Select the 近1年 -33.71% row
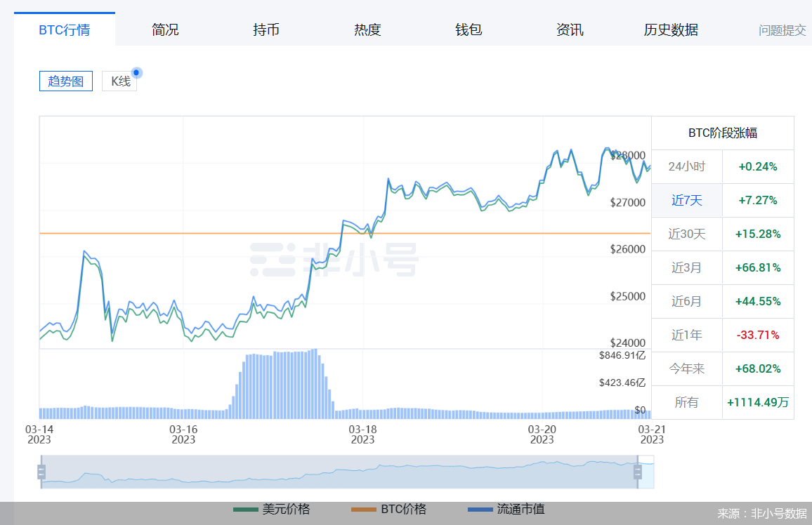812x525 pixels. coord(722,335)
